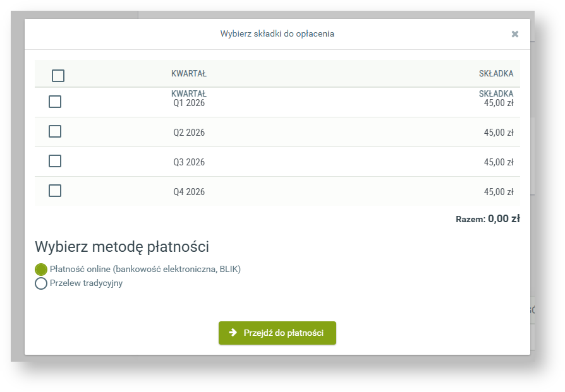
Task: Click the dialog title Wybierz składki do opłacenia
Action: 277,33
